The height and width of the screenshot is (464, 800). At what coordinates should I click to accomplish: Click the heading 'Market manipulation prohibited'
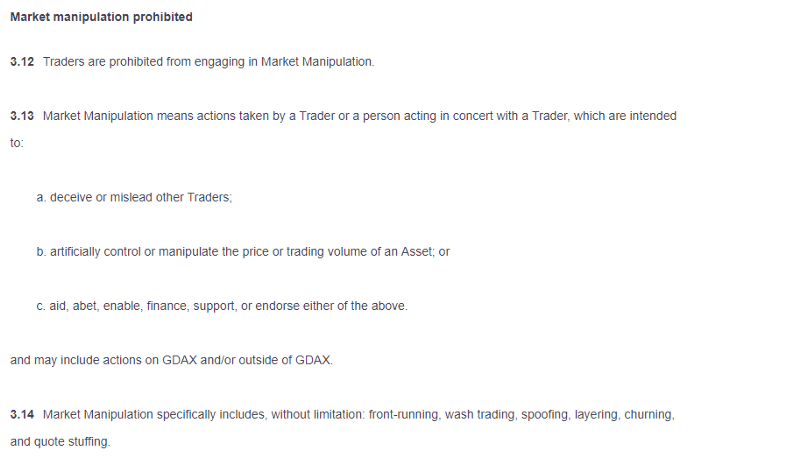click(101, 17)
